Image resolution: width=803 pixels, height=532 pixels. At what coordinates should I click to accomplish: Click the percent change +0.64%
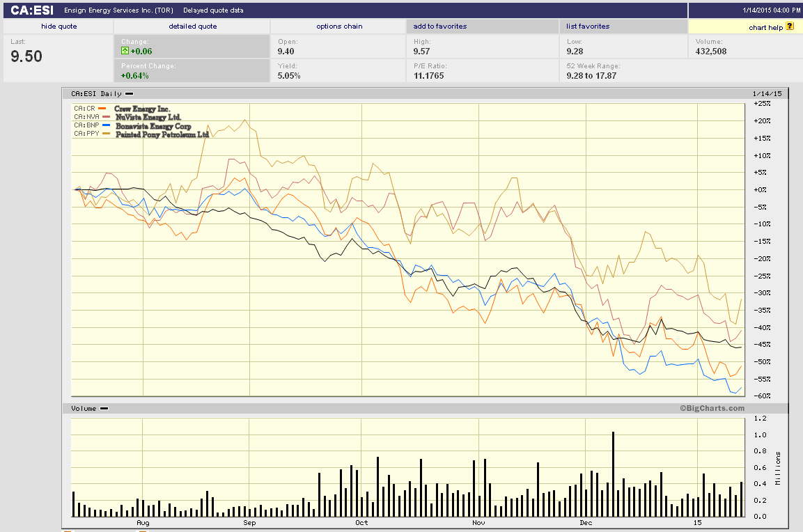click(134, 76)
